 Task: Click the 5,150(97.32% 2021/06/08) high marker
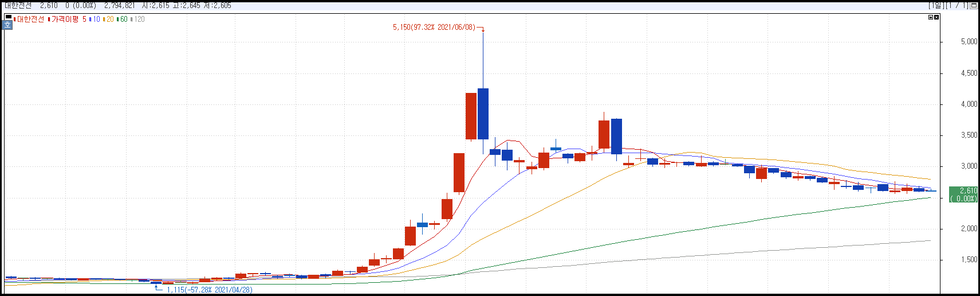(x=434, y=27)
